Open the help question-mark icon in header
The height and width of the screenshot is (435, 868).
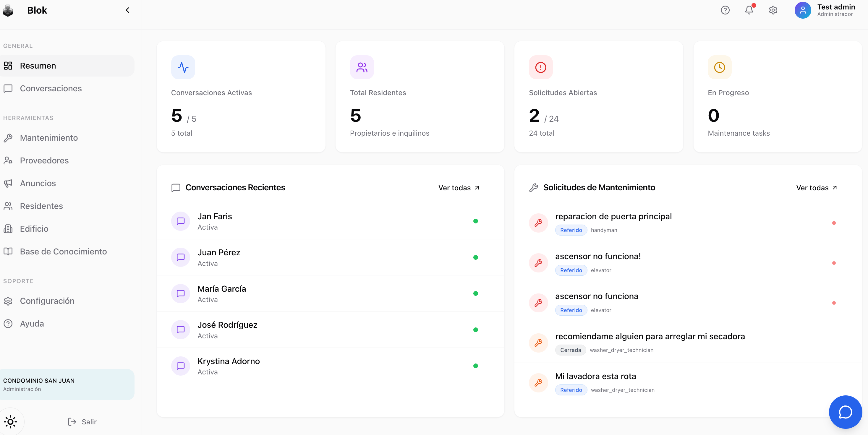(x=725, y=10)
